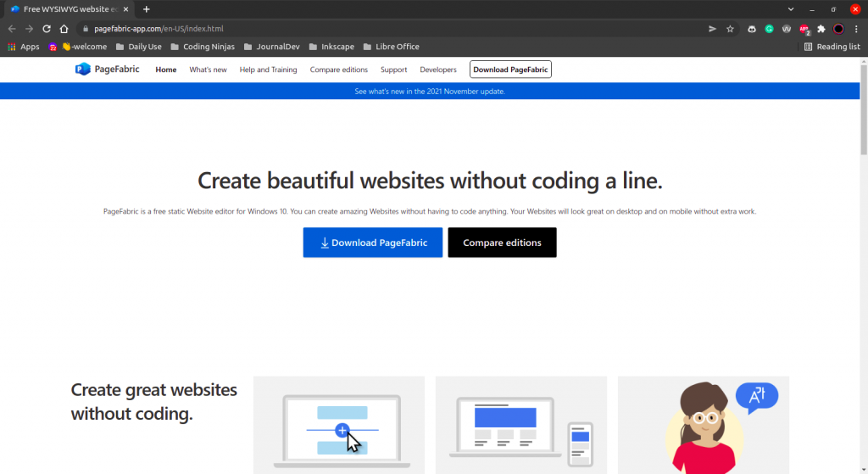
Task: Open Help and Training nav item
Action: coord(268,70)
